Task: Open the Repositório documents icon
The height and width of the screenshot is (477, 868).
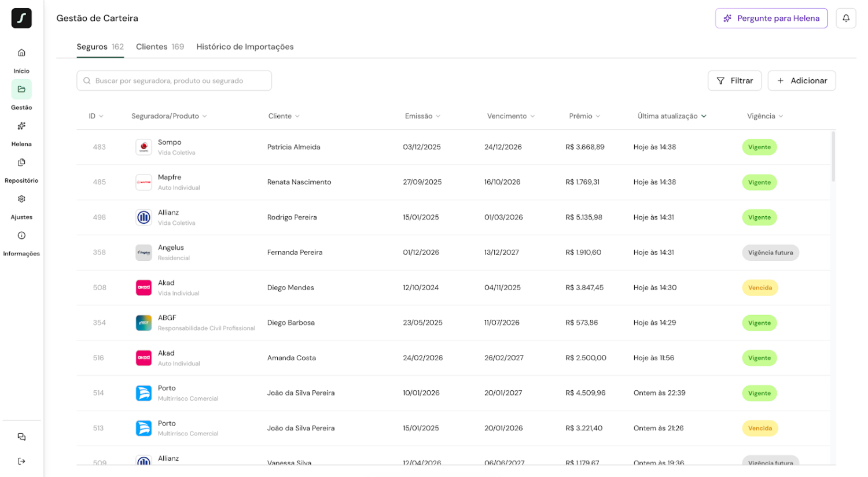Action: (21, 162)
